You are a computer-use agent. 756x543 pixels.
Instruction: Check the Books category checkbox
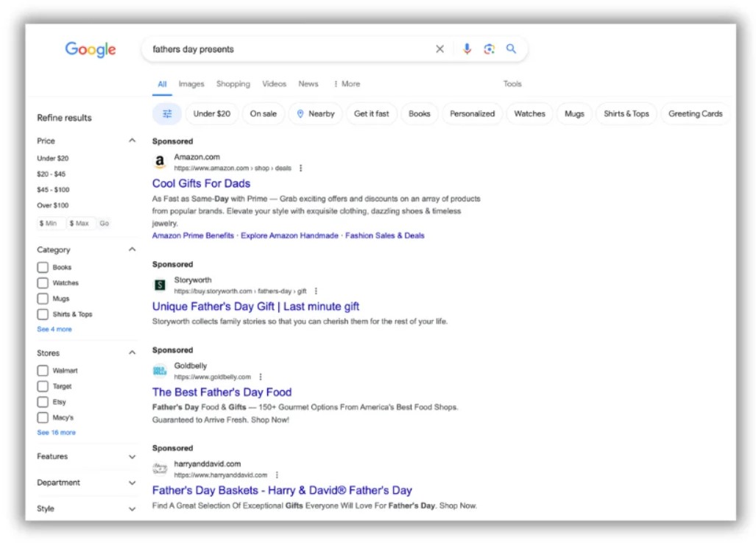[43, 267]
